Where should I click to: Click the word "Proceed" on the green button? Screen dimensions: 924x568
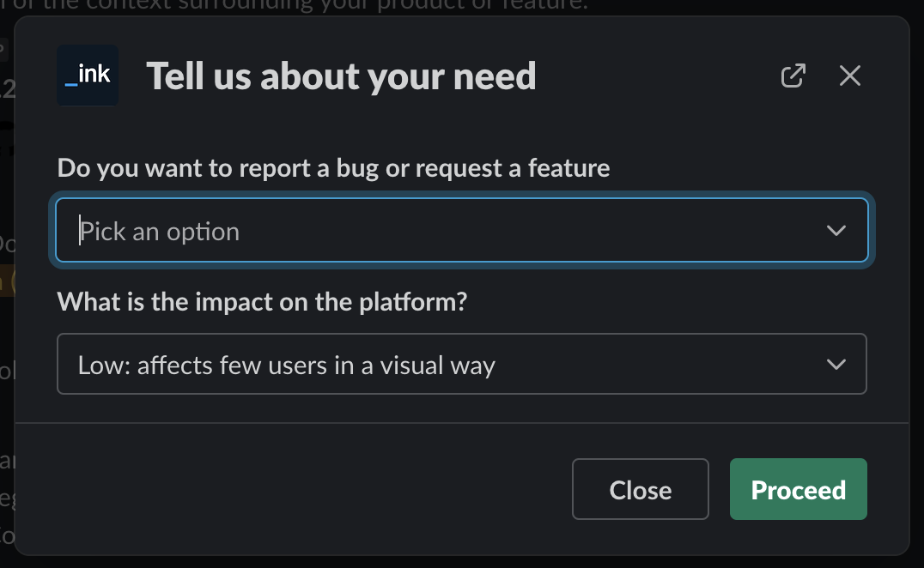[x=798, y=490]
